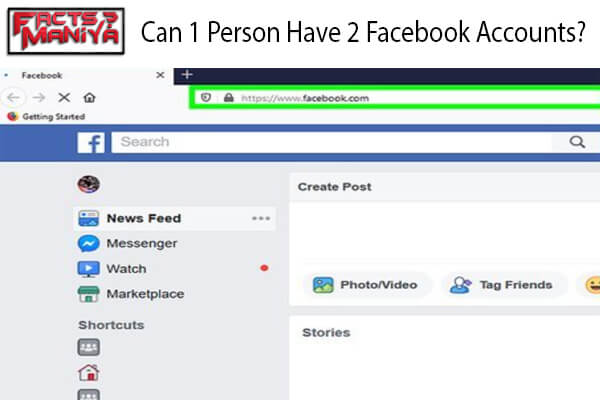Viewport: 600px width, 400px height.
Task: Click inside the Create Post text area
Action: click(445, 233)
